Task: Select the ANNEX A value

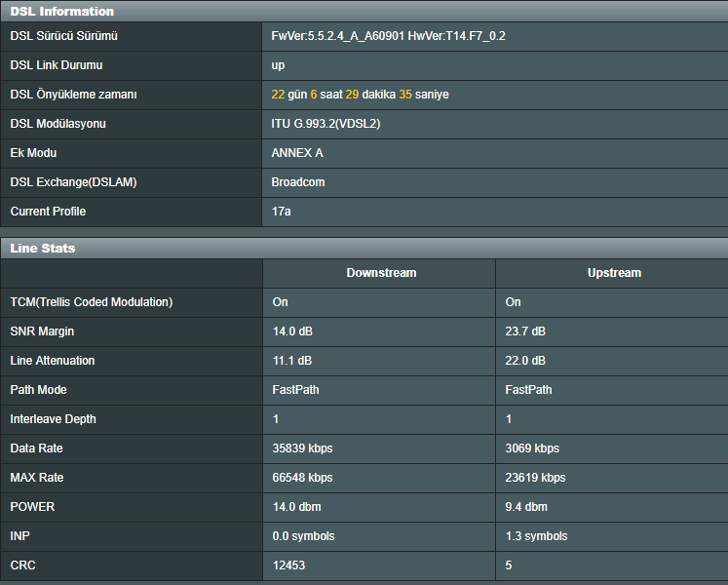Action: [x=297, y=153]
